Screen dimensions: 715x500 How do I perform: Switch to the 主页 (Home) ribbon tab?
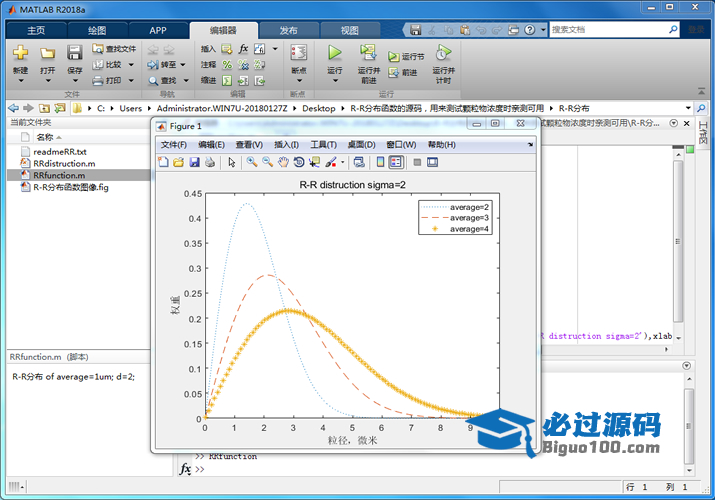(36, 30)
